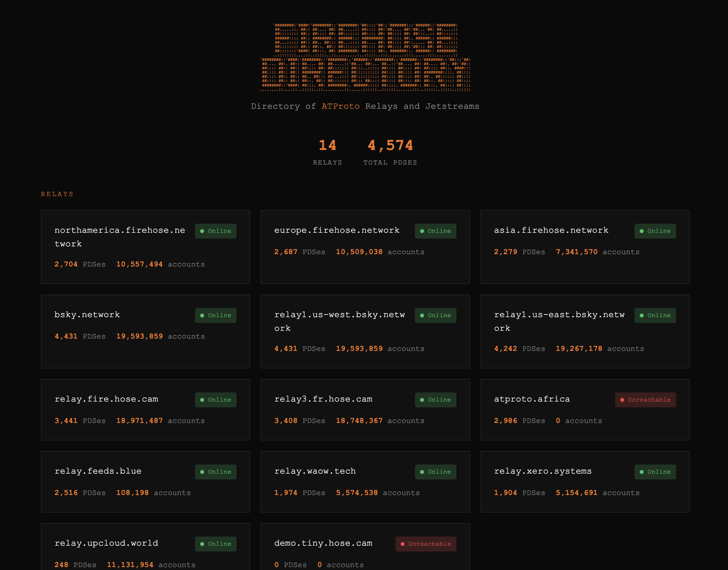Click the Online badge for relay.feeds.blue
Image resolution: width=728 pixels, height=570 pixels.
215,472
